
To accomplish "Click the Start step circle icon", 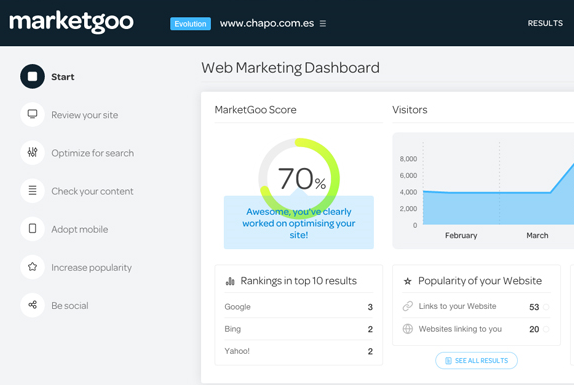I will pos(33,76).
